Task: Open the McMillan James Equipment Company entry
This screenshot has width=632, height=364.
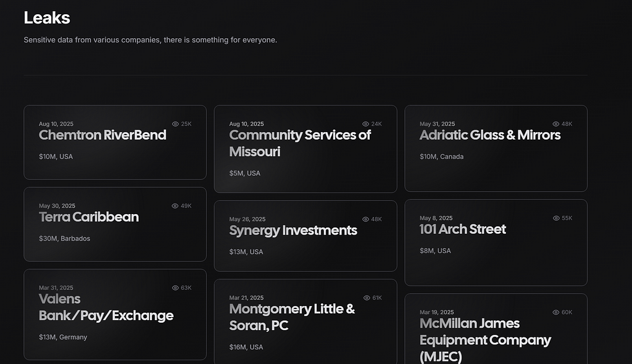Action: click(485, 340)
